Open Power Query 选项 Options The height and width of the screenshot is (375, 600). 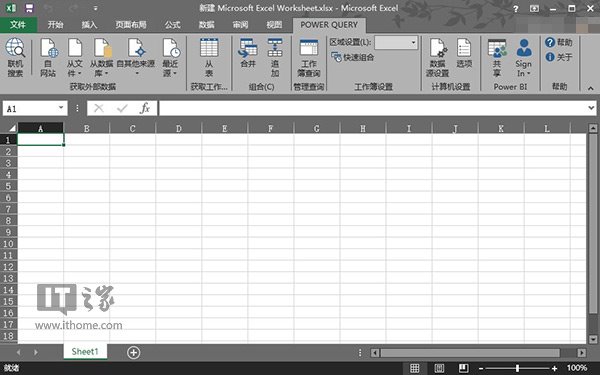click(464, 54)
